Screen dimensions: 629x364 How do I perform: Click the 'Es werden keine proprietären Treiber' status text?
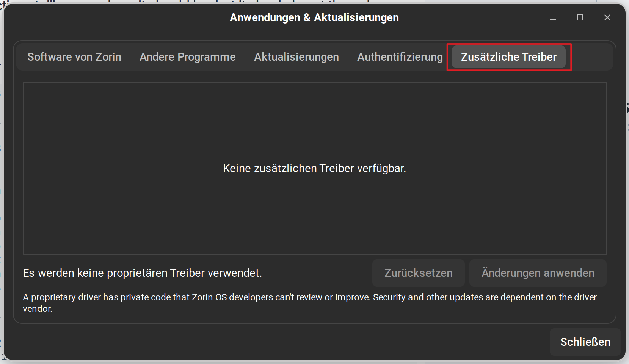point(142,273)
